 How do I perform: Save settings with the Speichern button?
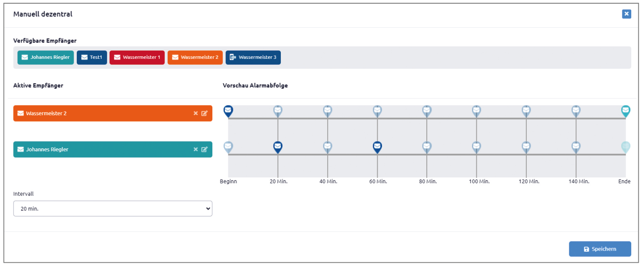pos(600,249)
